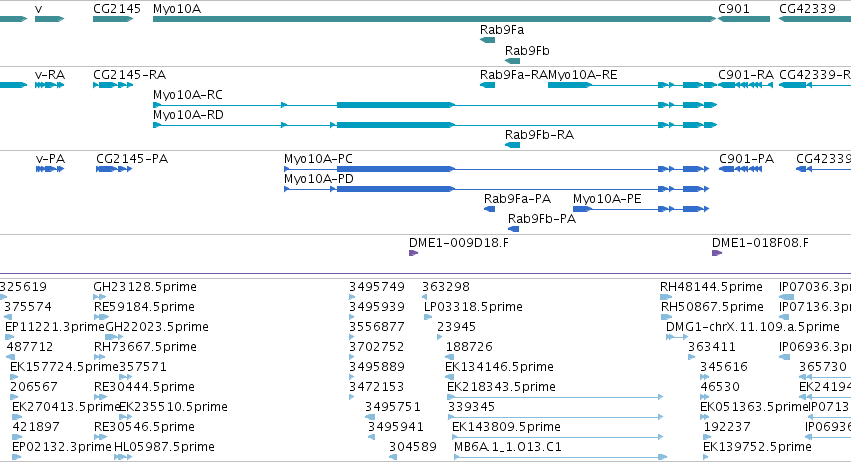Select the Rab9Fa-PA protein glyph
The height and width of the screenshot is (462, 851).
[490, 209]
